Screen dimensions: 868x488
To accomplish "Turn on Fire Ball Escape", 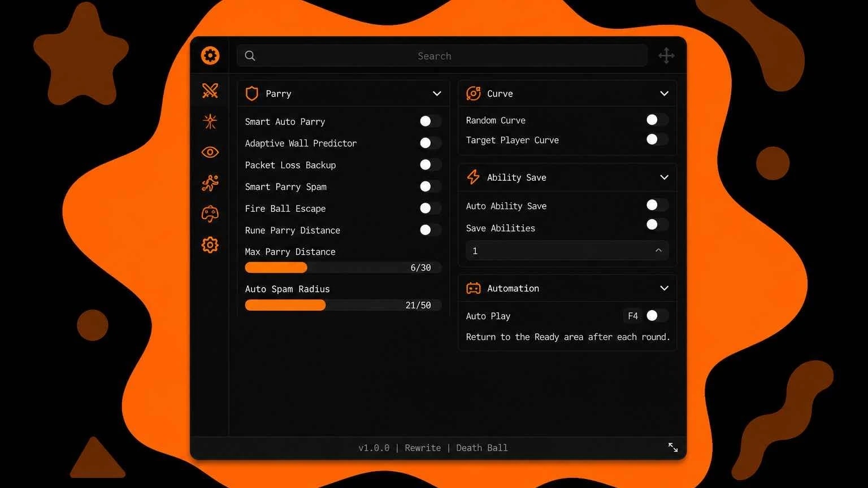I will coord(430,208).
